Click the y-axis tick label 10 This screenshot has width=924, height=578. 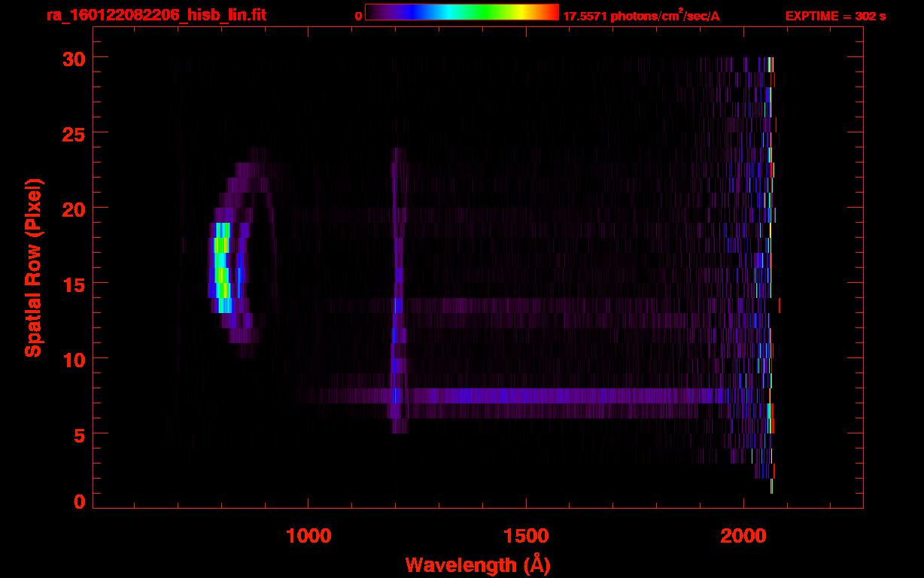72,359
